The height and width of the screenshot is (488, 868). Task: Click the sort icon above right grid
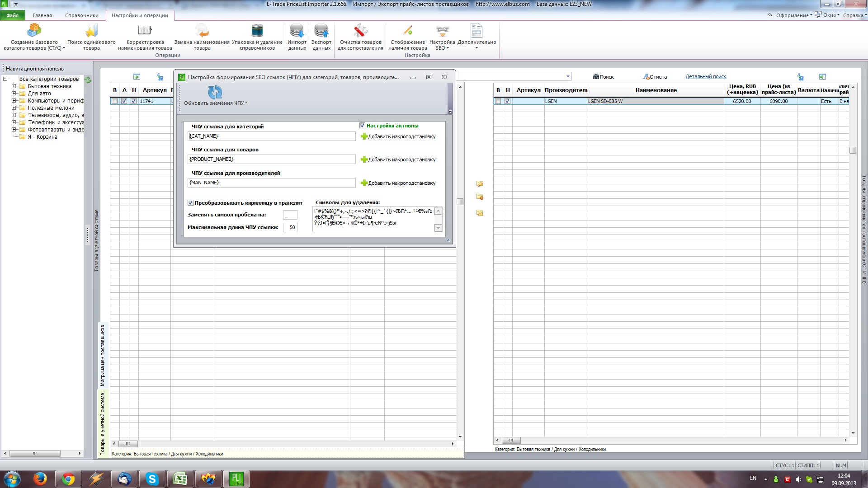(x=800, y=77)
